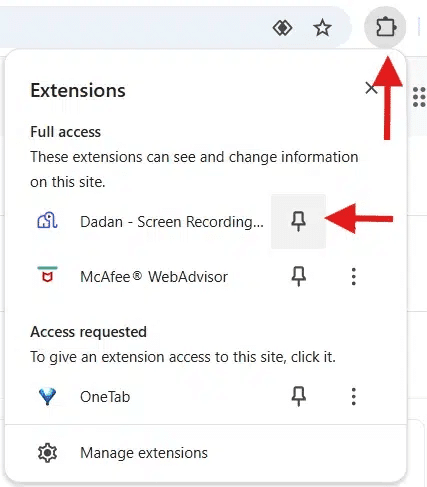
Task: Open the Extensions puzzle-piece toolbar button
Action: click(x=385, y=27)
